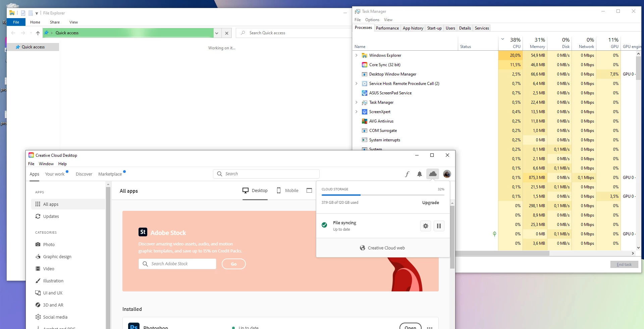Click AVG Antivirus process icon
The image size is (644, 329).
(x=365, y=121)
